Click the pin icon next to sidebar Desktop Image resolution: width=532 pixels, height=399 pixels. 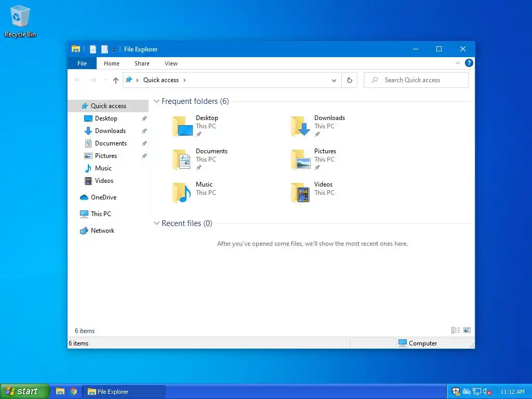point(144,118)
